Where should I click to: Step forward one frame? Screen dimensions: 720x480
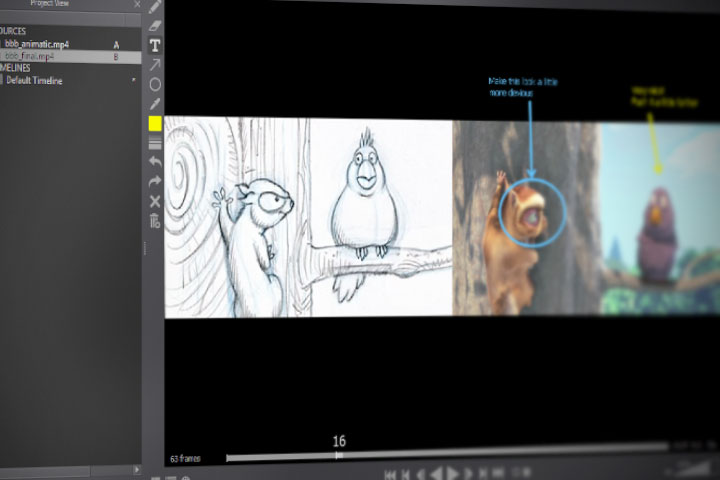click(x=469, y=473)
